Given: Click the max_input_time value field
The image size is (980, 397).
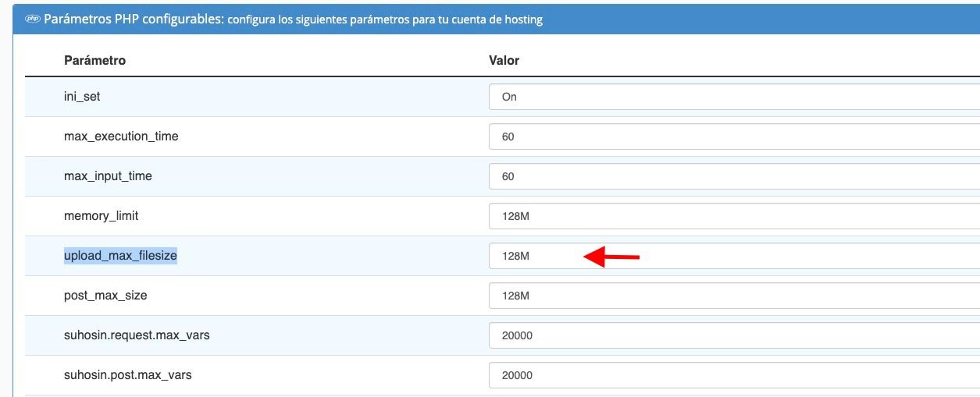Looking at the screenshot, I should tap(734, 176).
